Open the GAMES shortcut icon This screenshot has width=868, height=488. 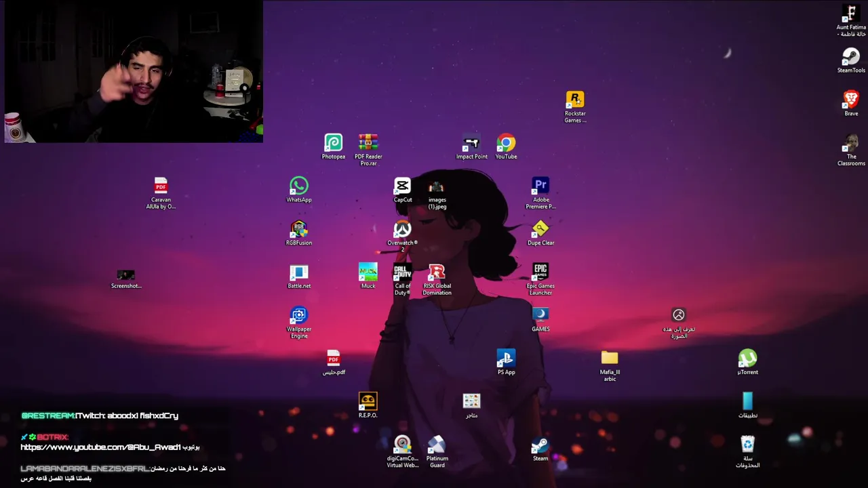(x=540, y=320)
